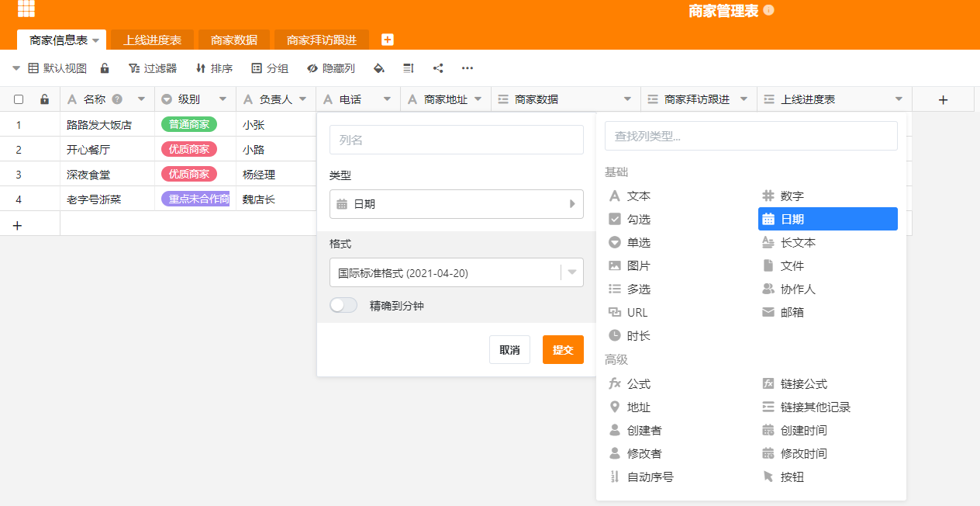Open the more options ellipsis in toolbar
Image resolution: width=980 pixels, height=506 pixels.
click(468, 68)
